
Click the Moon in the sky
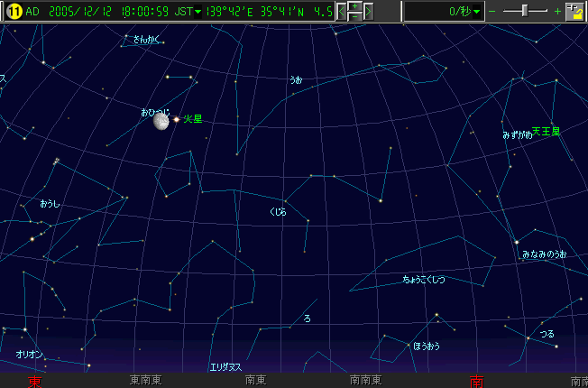[161, 121]
